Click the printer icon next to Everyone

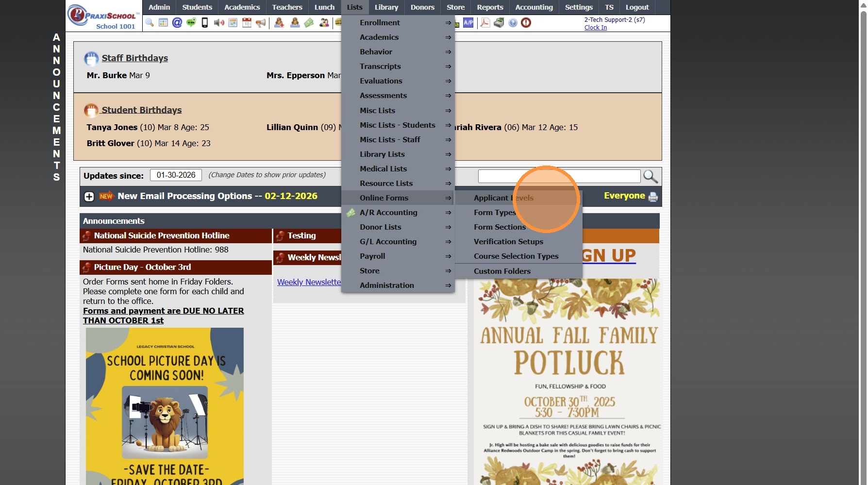653,197
